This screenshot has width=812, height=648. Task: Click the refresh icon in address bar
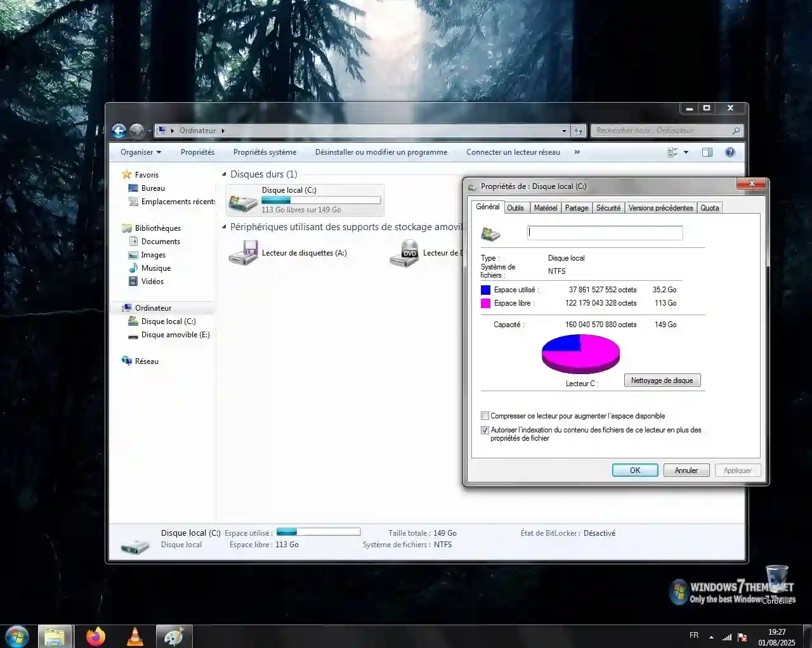pos(579,131)
